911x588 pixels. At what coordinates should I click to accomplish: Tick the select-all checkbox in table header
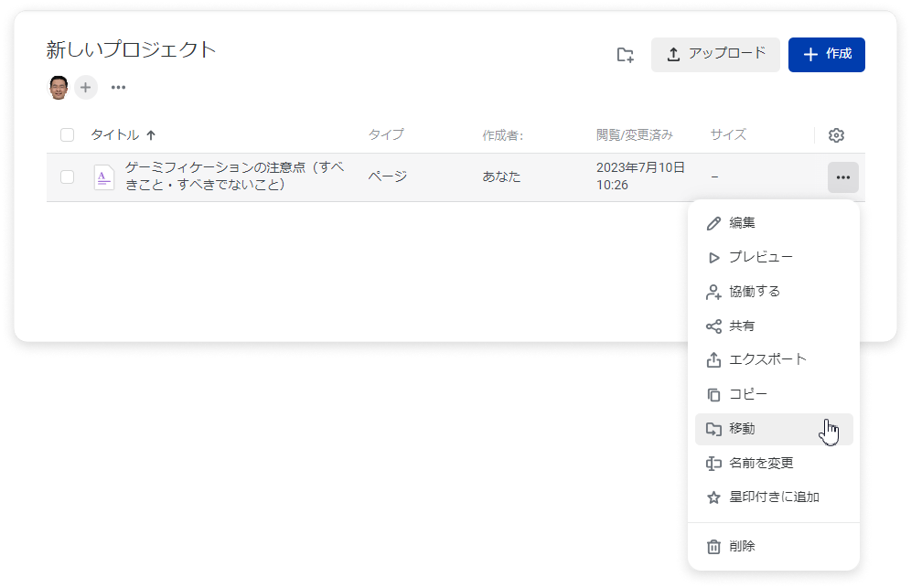click(x=68, y=135)
